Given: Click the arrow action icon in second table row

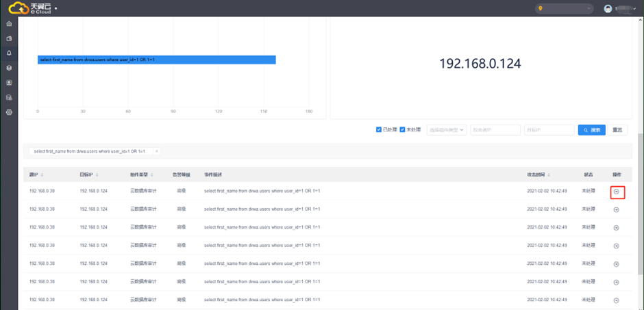Looking at the screenshot, I should click(616, 209).
